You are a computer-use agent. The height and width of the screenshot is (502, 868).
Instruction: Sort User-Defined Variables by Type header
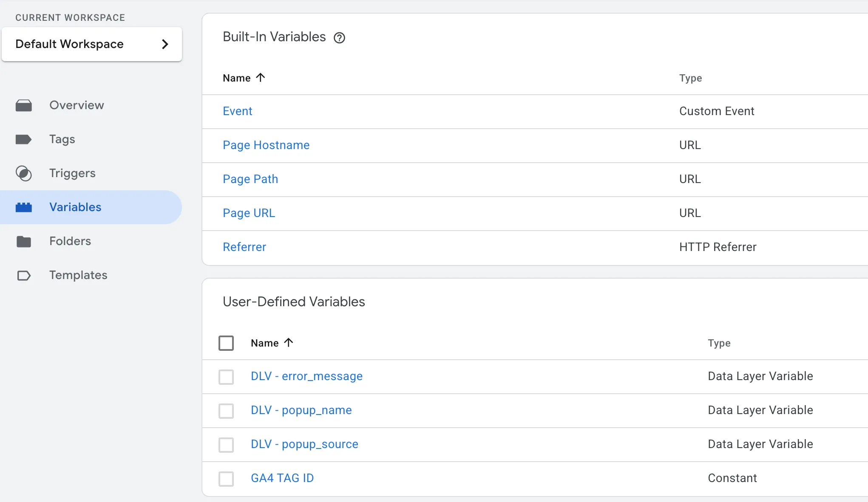click(719, 343)
